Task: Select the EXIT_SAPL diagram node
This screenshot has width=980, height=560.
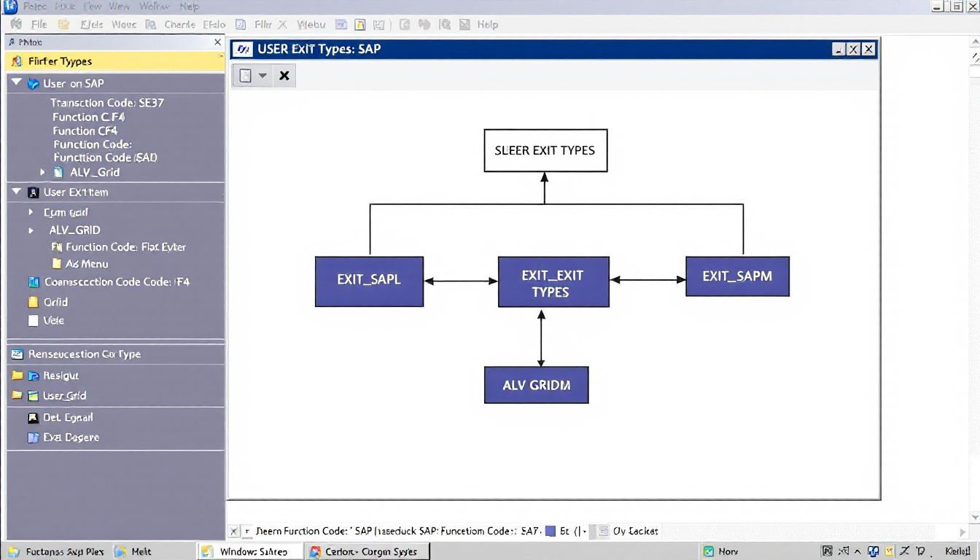Action: tap(369, 281)
